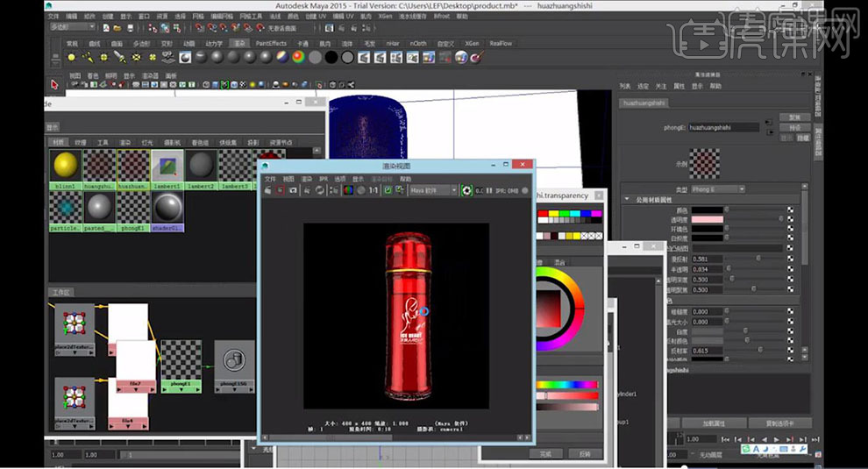The image size is (868, 469).
Task: Open the 类型 Phong E type dropdown
Action: tap(718, 189)
